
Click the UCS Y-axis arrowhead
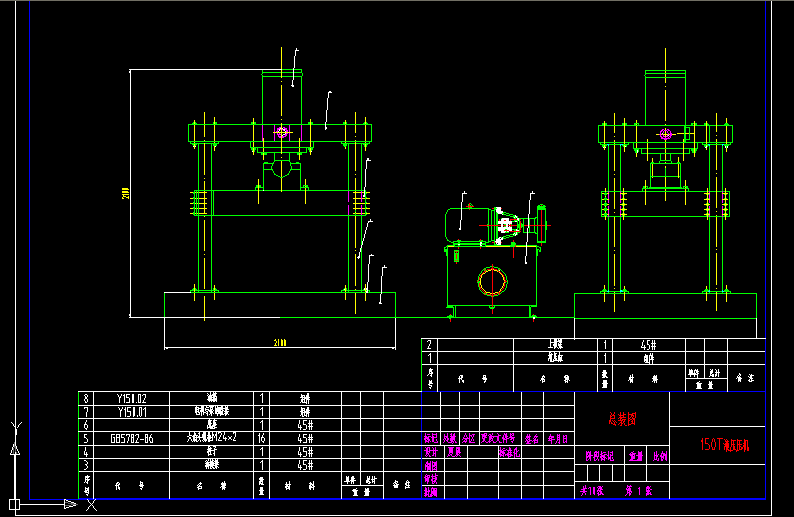click(x=15, y=449)
